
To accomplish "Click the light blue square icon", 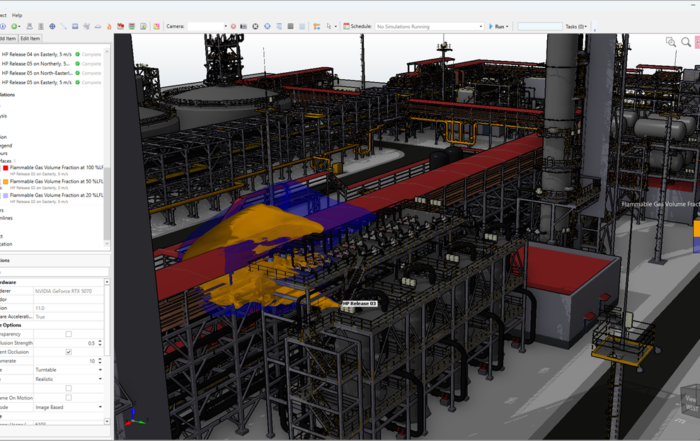I will click(x=302, y=26).
